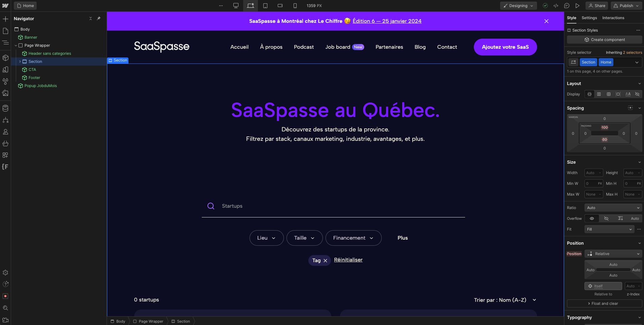644x325 pixels.
Task: Open the Ecommerce panel
Action: (x=5, y=144)
